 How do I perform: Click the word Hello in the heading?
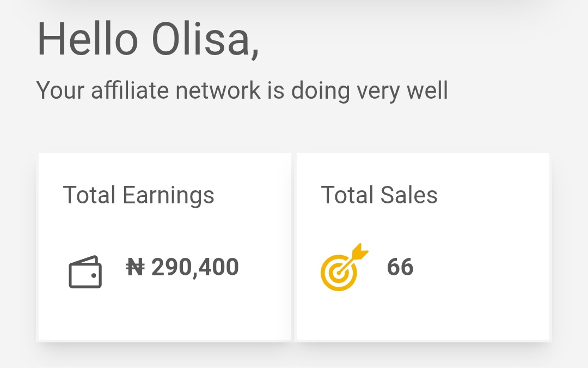coord(87,40)
